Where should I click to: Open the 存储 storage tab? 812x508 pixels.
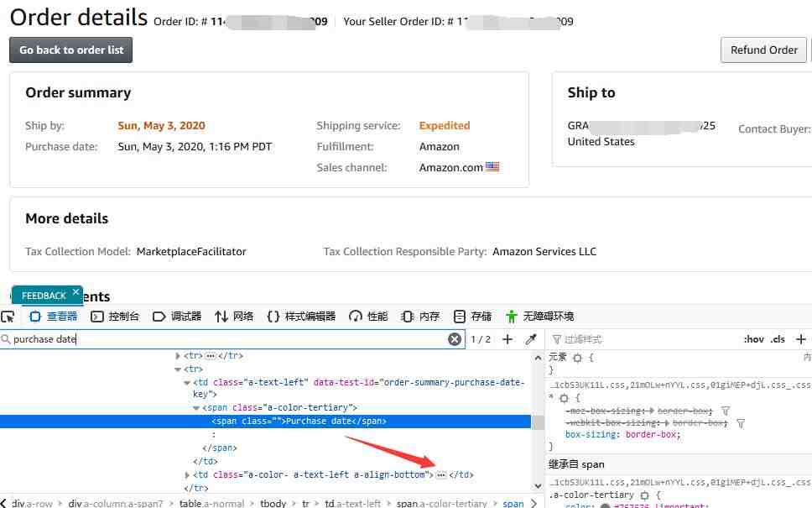(x=472, y=317)
